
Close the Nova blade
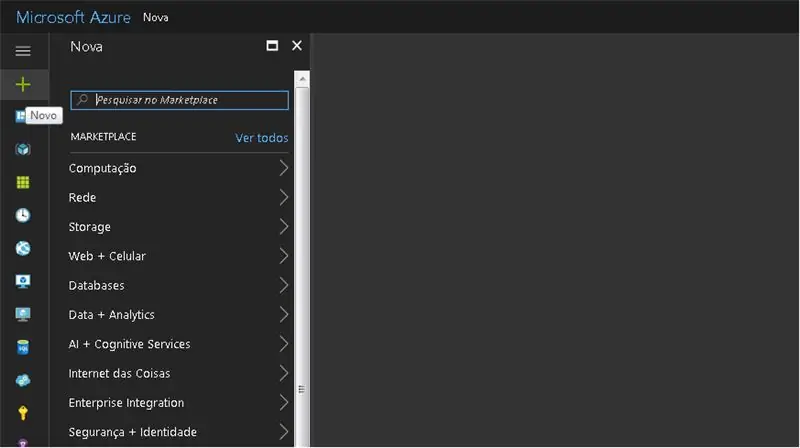(297, 46)
